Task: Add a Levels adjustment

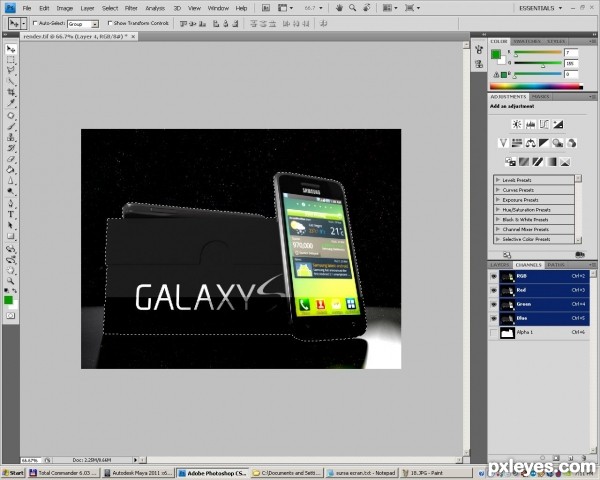Action: pyautogui.click(x=530, y=124)
